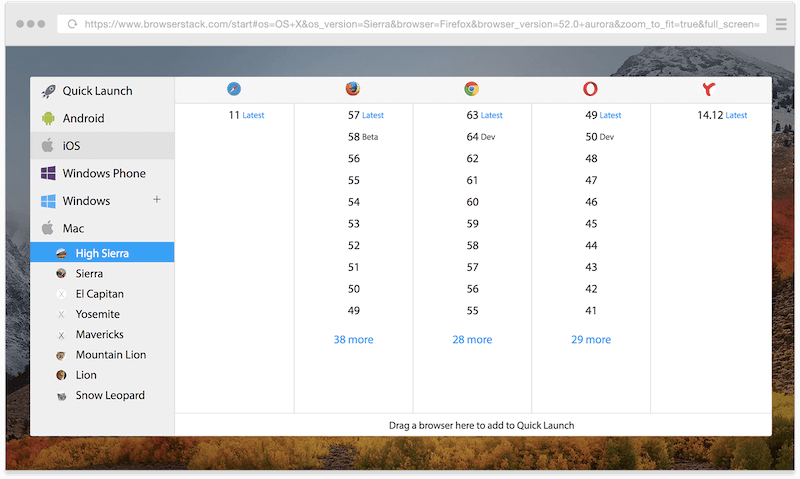This screenshot has height=479, width=800.
Task: Launch Safari 11 Latest
Action: pos(246,115)
